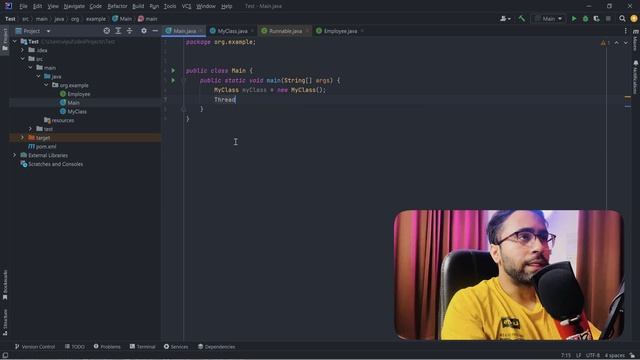
Task: Run gutter arrow beside main method
Action: pos(173,80)
